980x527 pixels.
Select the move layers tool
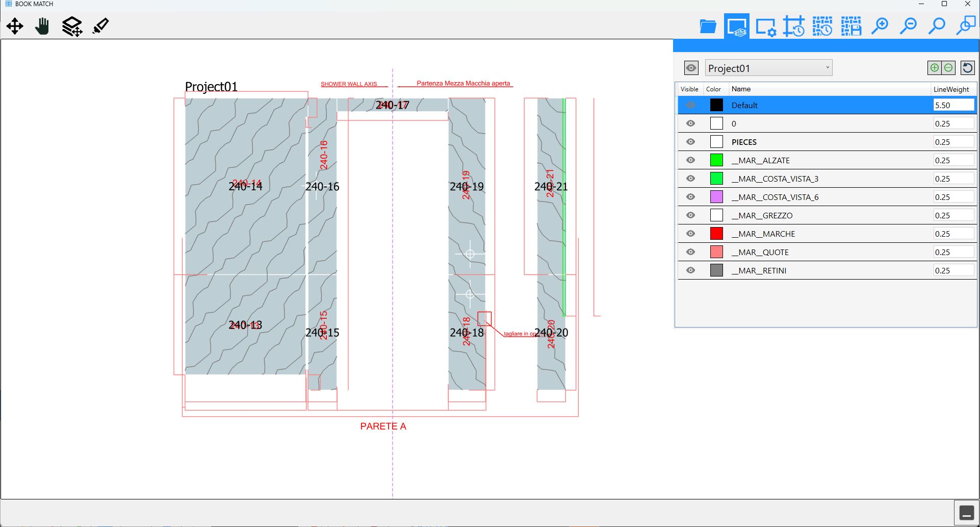(72, 27)
